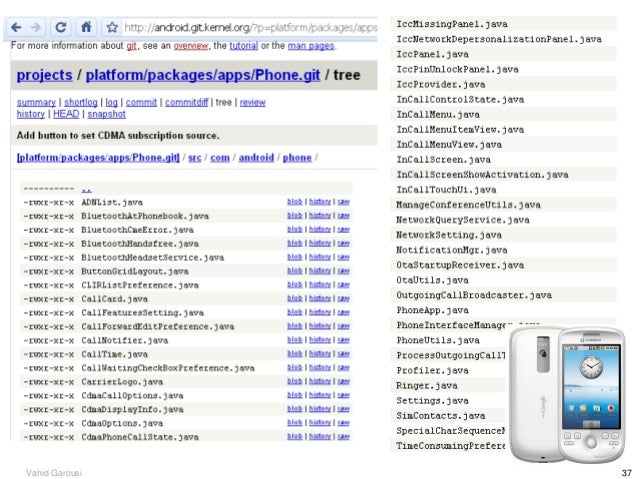Screen dimensions: 638x479
Task: Select the IccPinUnlockPanel.java file name
Action: [457, 69]
